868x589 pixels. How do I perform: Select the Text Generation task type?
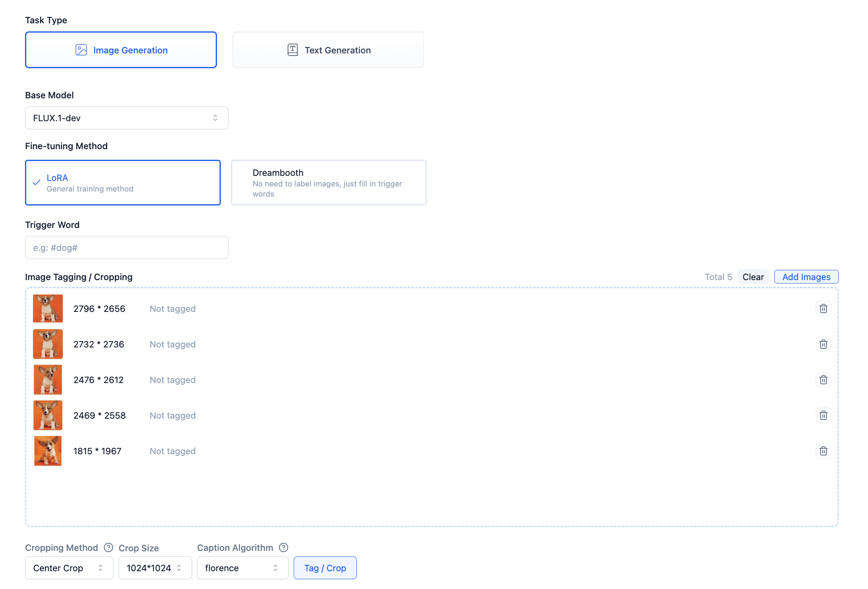coord(328,50)
